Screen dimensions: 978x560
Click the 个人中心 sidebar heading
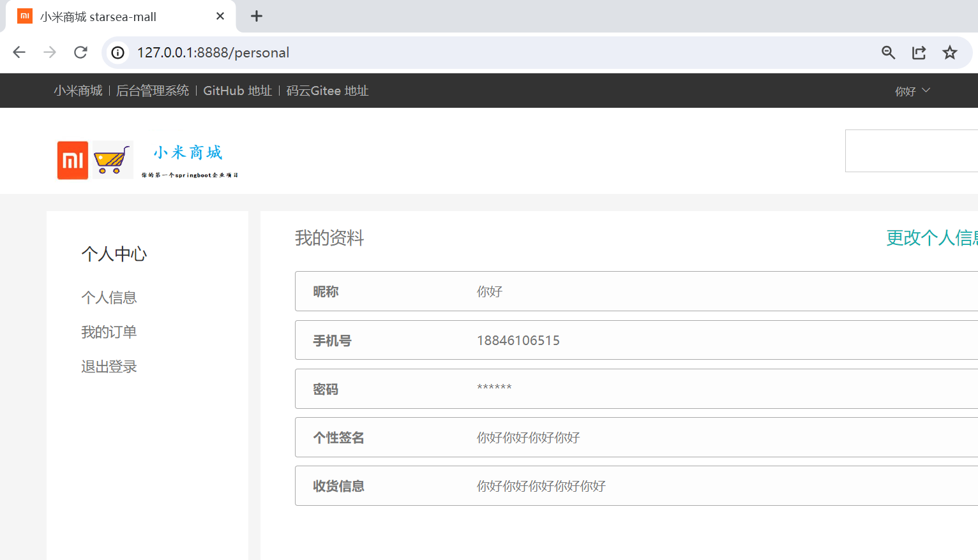(114, 254)
